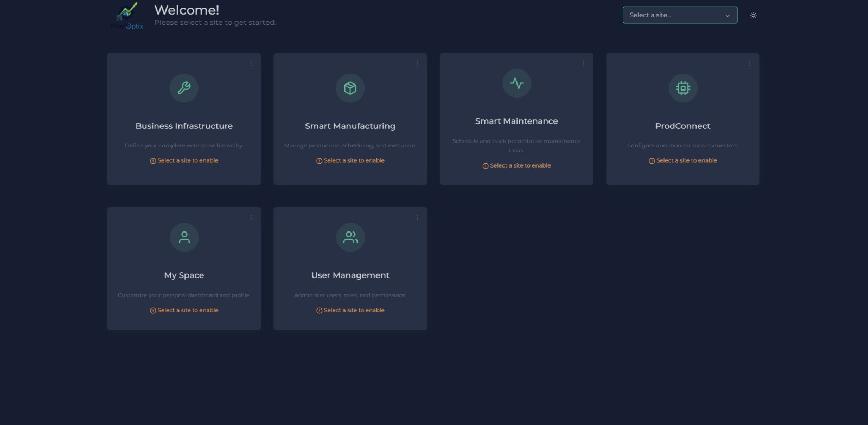Image resolution: width=868 pixels, height=425 pixels.
Task: Open Smart Manufacturing card options menu
Action: pyautogui.click(x=417, y=63)
